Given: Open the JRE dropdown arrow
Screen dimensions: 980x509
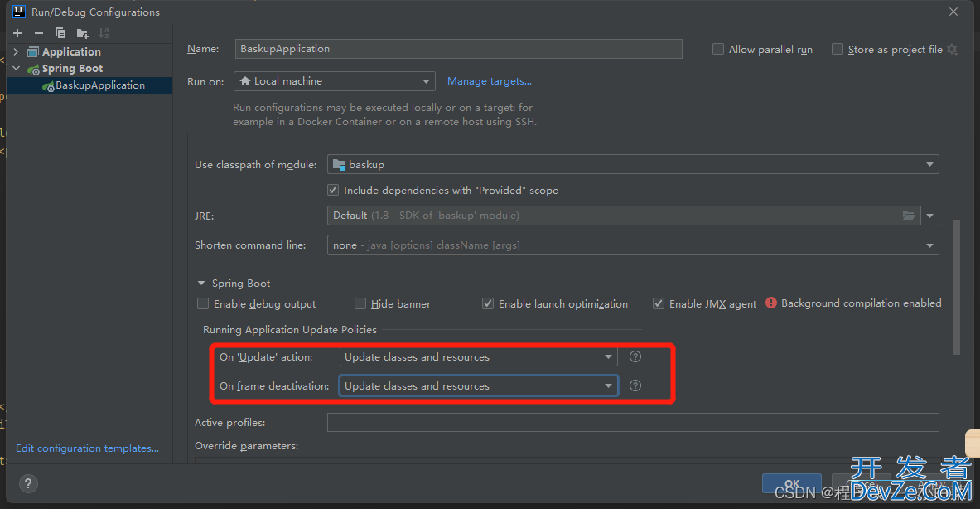Looking at the screenshot, I should (x=930, y=216).
